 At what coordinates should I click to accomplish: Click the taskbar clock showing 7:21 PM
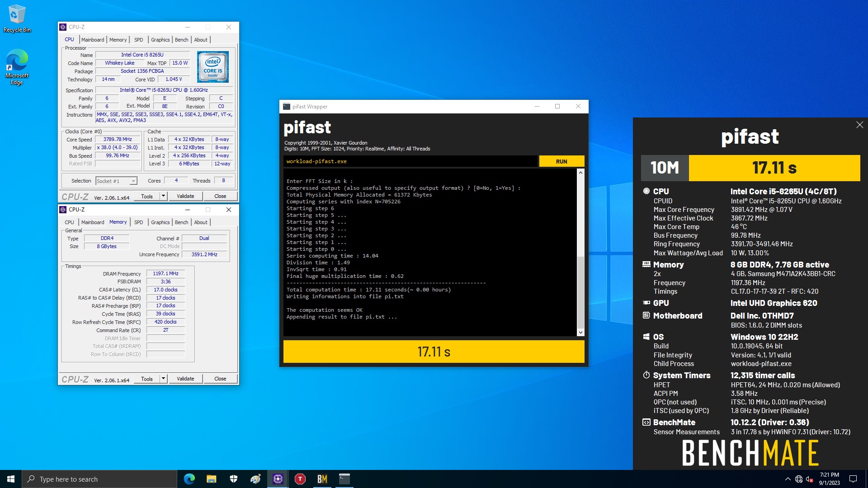coord(829,479)
